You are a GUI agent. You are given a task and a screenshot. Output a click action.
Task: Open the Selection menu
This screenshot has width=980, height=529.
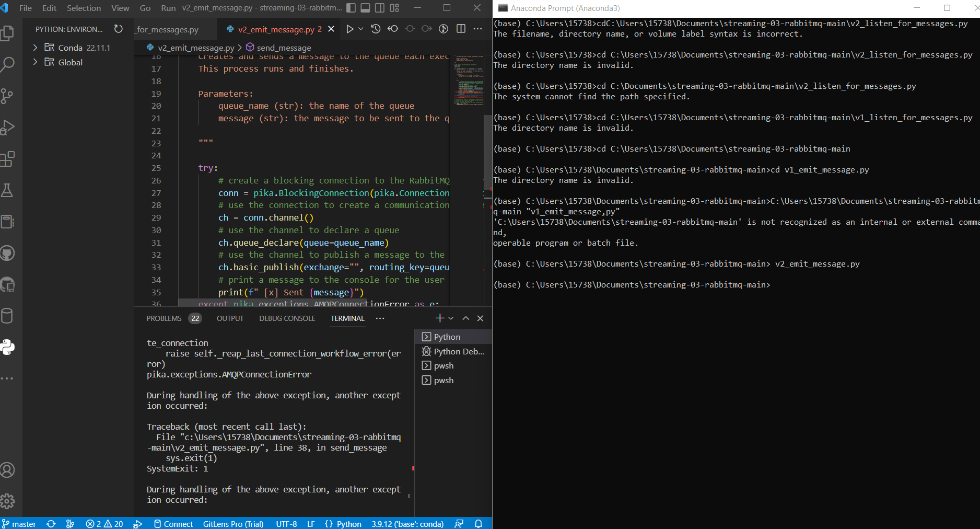point(84,8)
